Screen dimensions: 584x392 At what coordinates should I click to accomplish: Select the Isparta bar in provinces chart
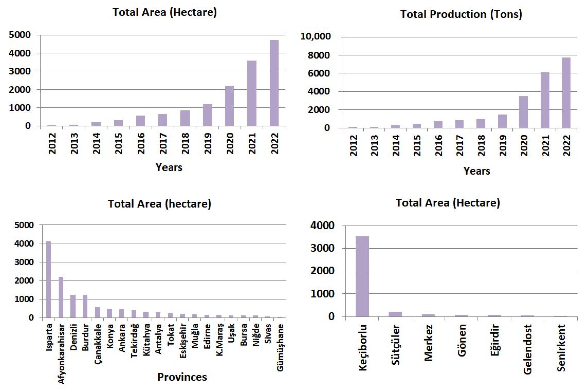[48, 280]
